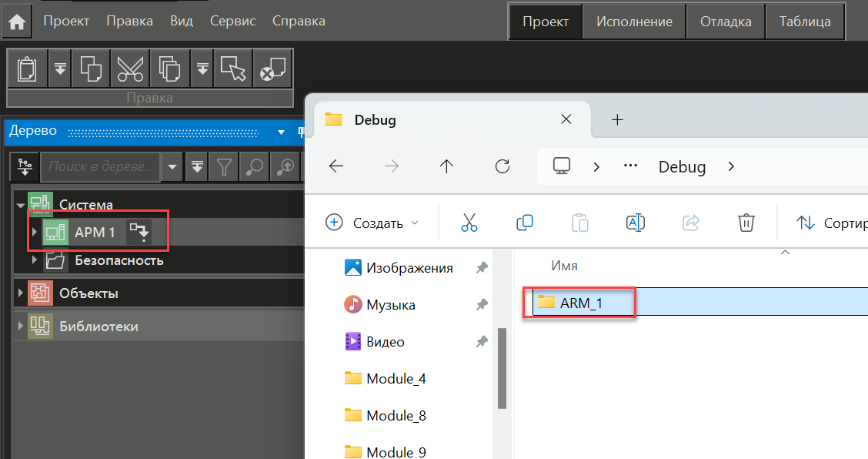The height and width of the screenshot is (459, 868).
Task: Click the tree structure toggle button left of search
Action: (24, 166)
